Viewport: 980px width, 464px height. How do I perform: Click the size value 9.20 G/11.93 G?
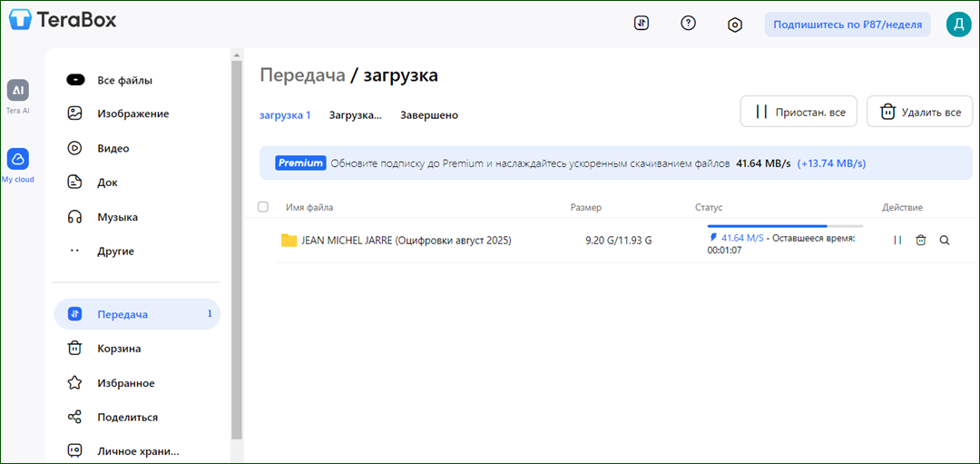(619, 240)
